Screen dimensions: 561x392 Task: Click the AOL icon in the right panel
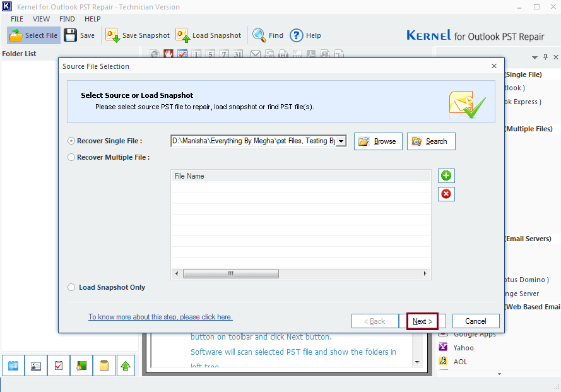click(443, 361)
